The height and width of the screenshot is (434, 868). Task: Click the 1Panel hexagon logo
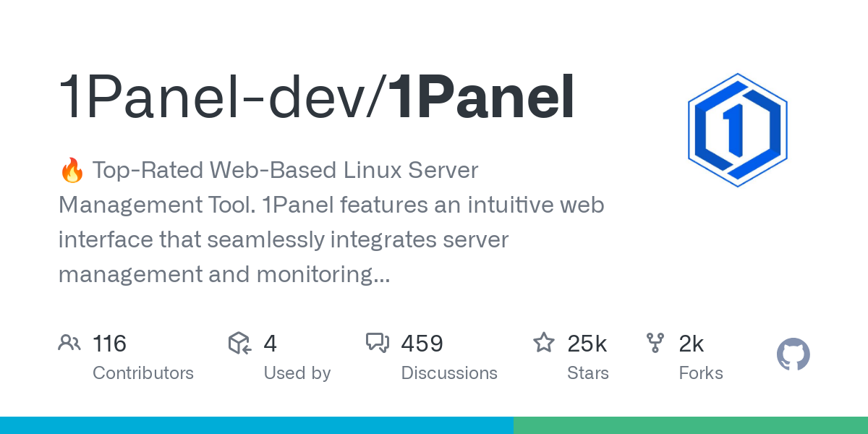pos(737,130)
